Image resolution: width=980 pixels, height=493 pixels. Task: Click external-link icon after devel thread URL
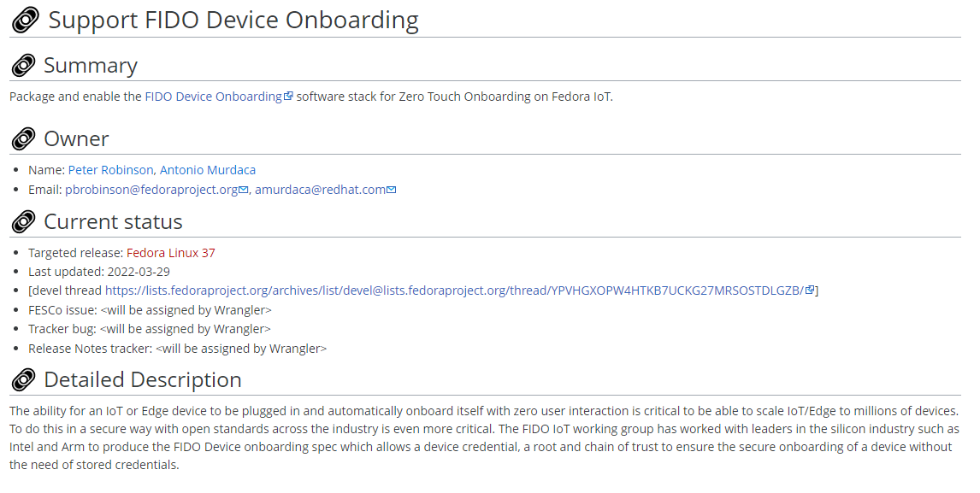point(810,291)
